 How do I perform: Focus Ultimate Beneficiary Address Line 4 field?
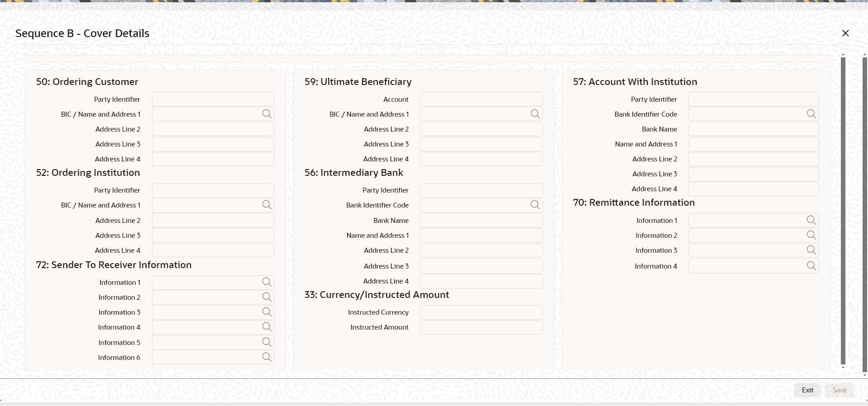[481, 159]
